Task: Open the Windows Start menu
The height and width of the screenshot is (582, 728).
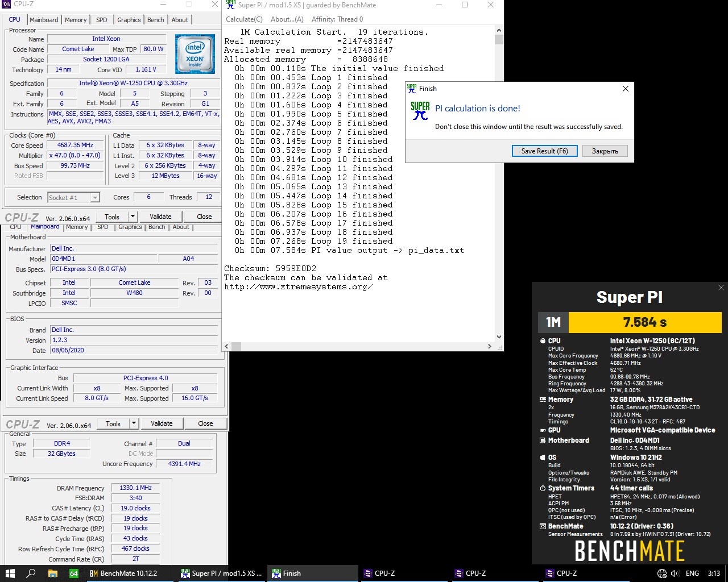Action: click(x=10, y=573)
